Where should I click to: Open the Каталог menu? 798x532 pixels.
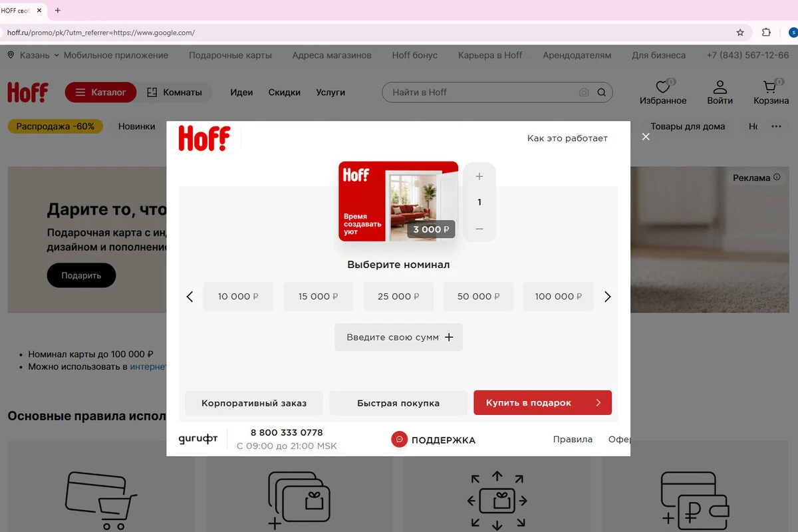click(x=100, y=92)
